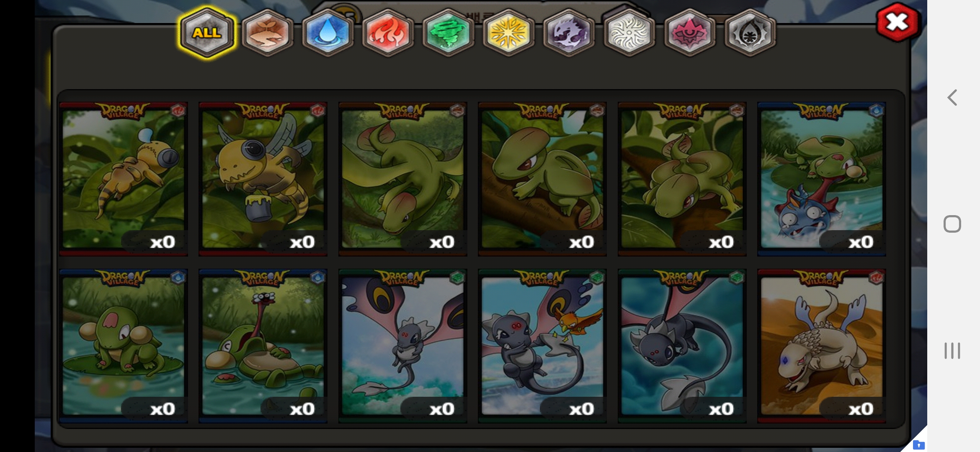Filter cards by pink eye element
Image resolution: width=980 pixels, height=452 pixels.
[x=689, y=33]
